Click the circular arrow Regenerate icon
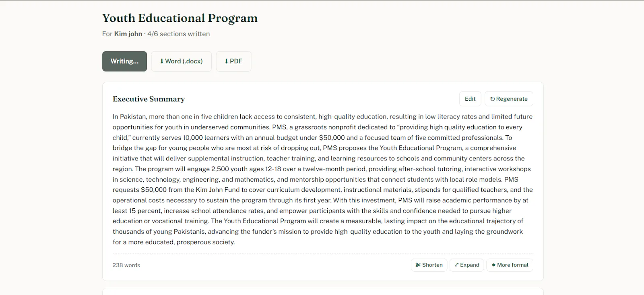644x295 pixels. [492, 99]
